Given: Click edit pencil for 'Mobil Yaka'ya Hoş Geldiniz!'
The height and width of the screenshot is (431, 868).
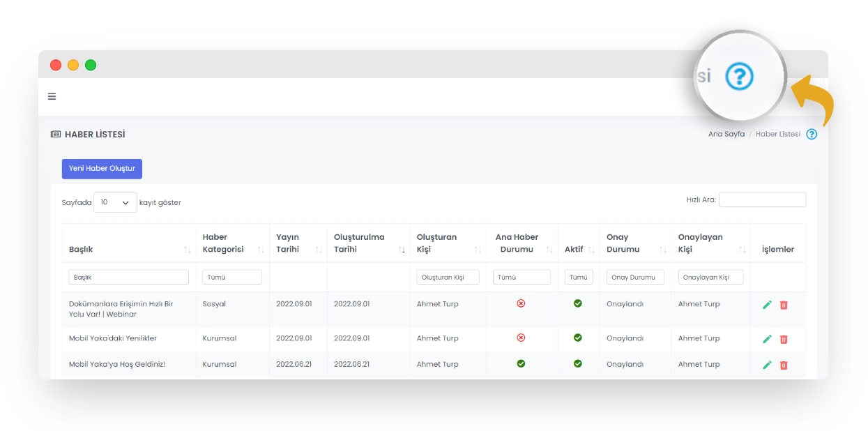Looking at the screenshot, I should pyautogui.click(x=767, y=365).
